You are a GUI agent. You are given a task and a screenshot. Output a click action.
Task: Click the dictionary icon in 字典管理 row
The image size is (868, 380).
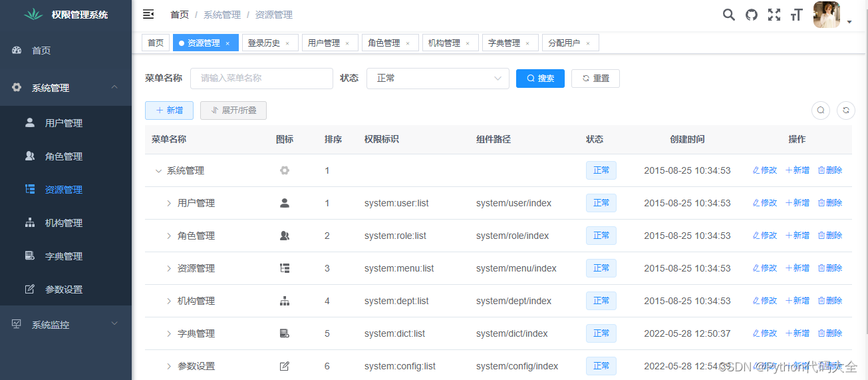pyautogui.click(x=285, y=333)
